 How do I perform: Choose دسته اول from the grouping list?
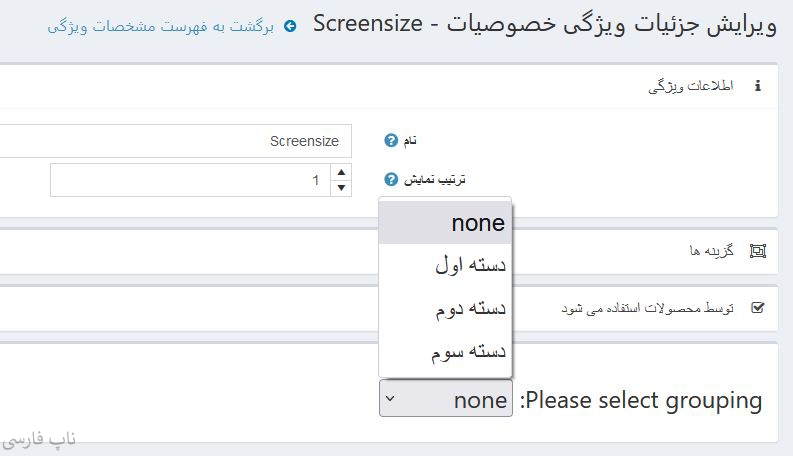point(446,265)
